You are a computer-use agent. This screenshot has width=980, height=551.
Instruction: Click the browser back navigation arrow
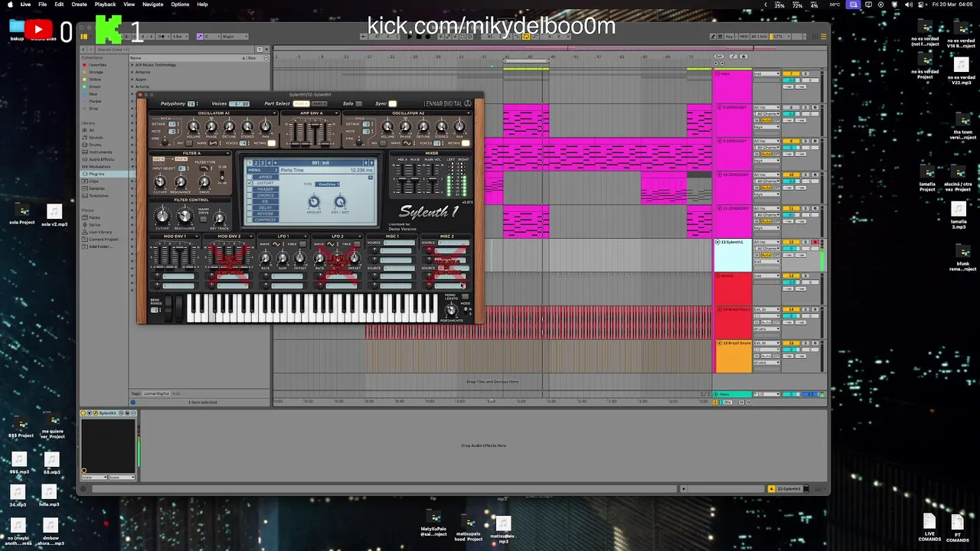pos(85,50)
